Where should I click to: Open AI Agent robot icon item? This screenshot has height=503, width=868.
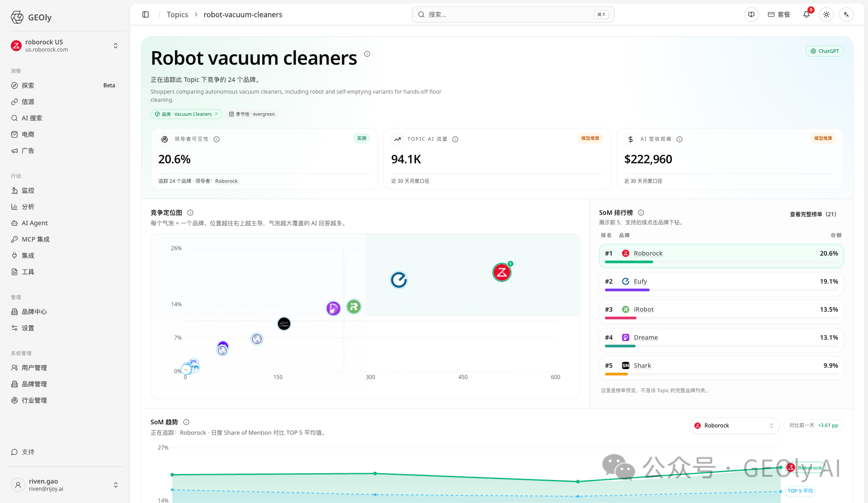(x=65, y=223)
